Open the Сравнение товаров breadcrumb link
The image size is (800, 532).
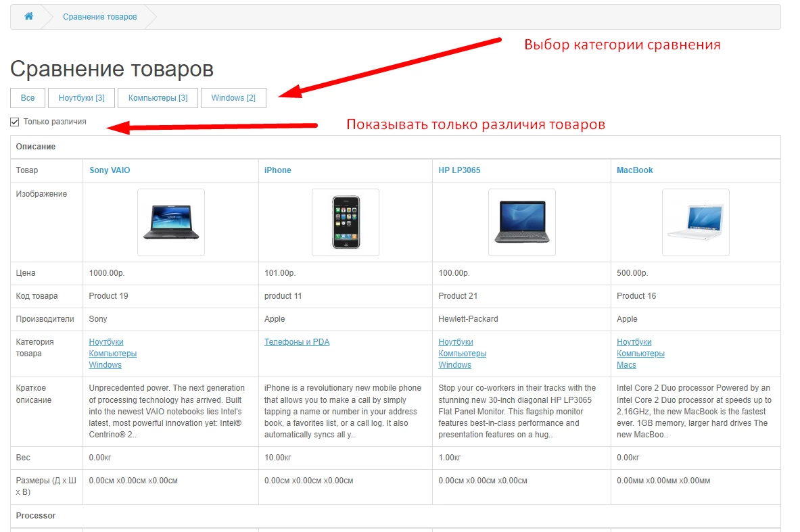(x=99, y=17)
